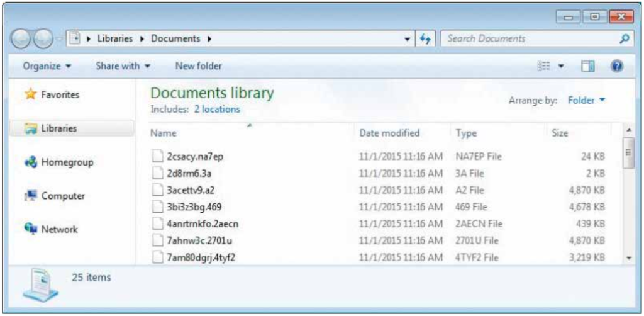
Task: Create a New folder
Action: [x=198, y=65]
